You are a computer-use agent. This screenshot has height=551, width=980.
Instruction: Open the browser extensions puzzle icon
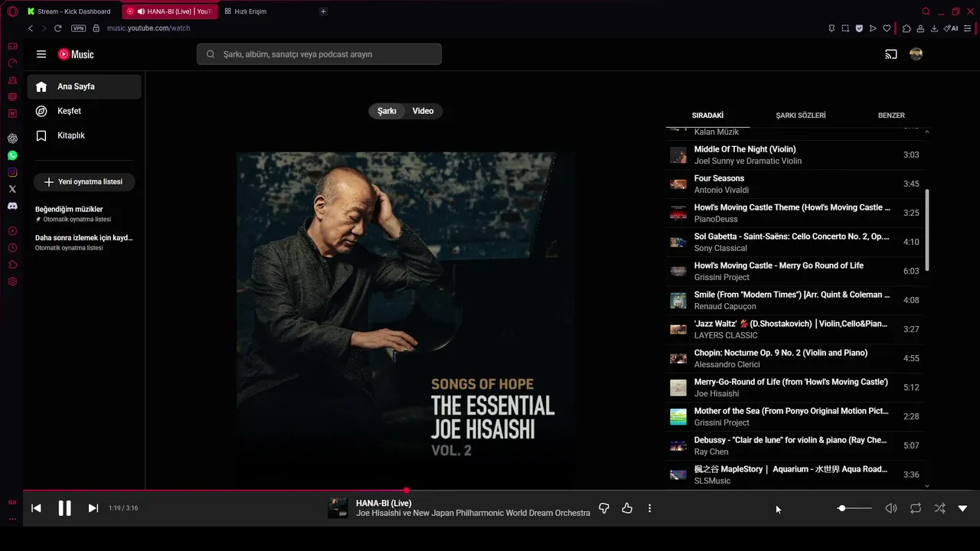[906, 28]
